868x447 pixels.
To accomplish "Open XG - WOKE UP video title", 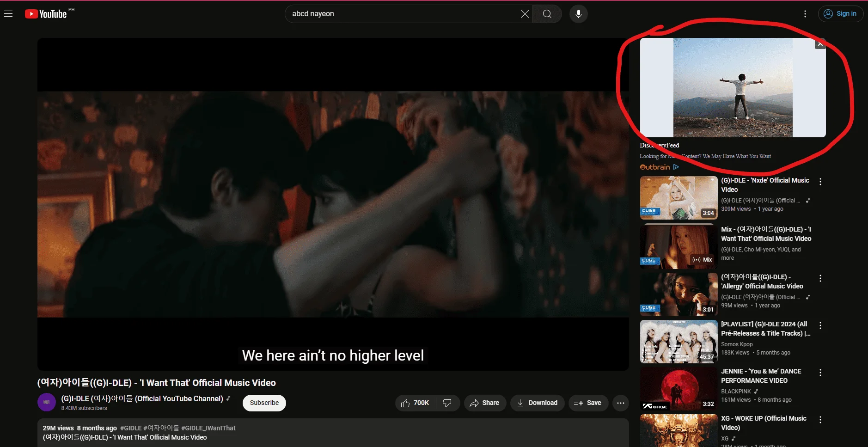I will click(x=764, y=423).
